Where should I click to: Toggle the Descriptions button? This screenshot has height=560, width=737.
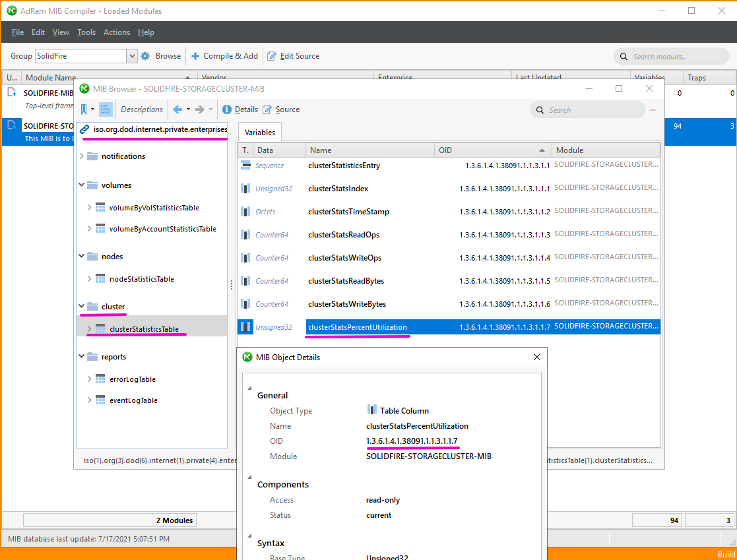(141, 109)
